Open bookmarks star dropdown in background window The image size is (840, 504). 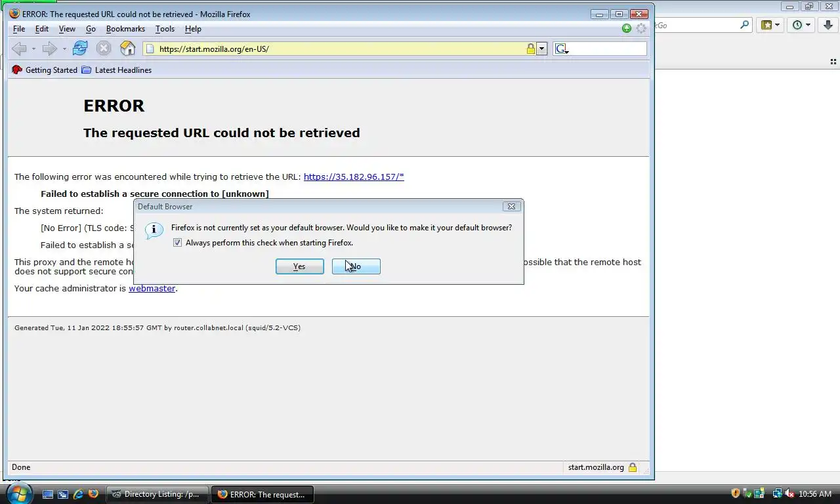point(770,25)
